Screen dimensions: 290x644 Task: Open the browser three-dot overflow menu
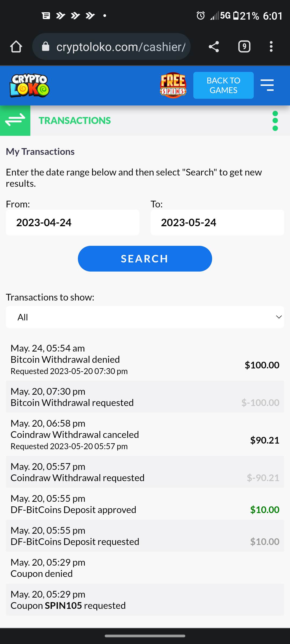(x=271, y=47)
